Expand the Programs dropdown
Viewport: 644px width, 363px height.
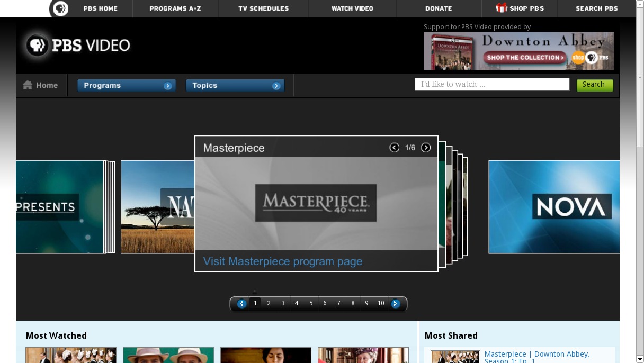point(126,86)
